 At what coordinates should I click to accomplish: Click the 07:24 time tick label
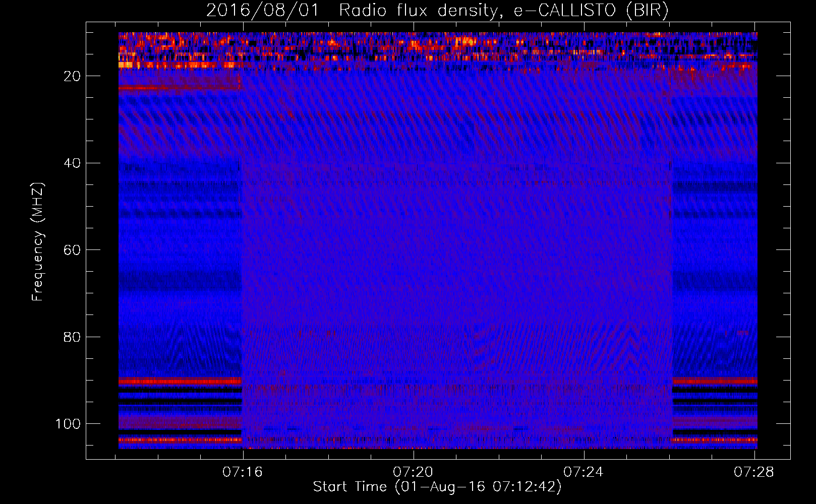[x=584, y=472]
